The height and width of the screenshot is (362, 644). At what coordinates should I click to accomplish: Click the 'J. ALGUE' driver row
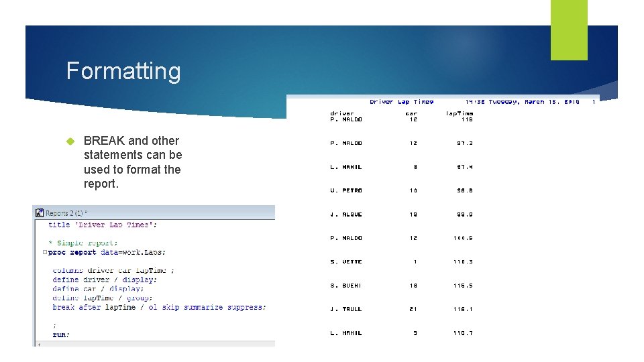401,215
